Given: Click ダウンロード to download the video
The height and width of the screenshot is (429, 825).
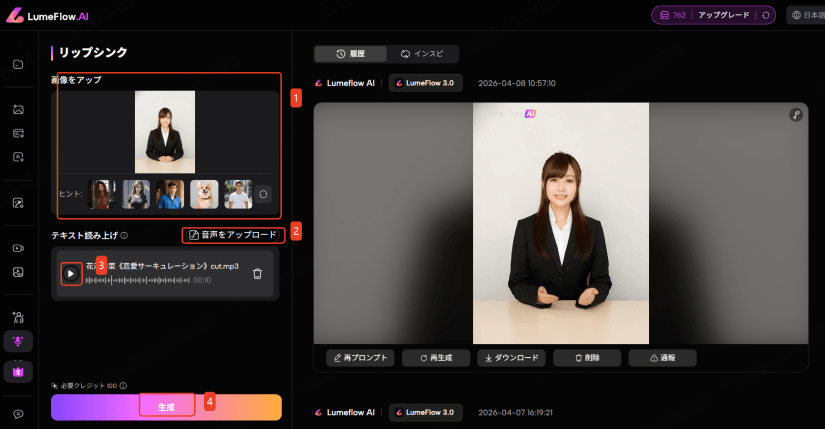Looking at the screenshot, I should pos(511,358).
